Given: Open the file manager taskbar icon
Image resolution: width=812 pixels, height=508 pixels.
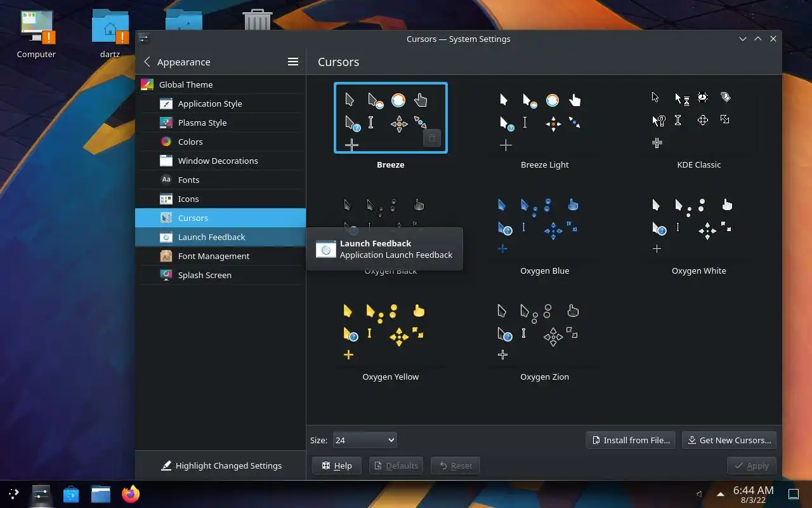Looking at the screenshot, I should [x=101, y=494].
